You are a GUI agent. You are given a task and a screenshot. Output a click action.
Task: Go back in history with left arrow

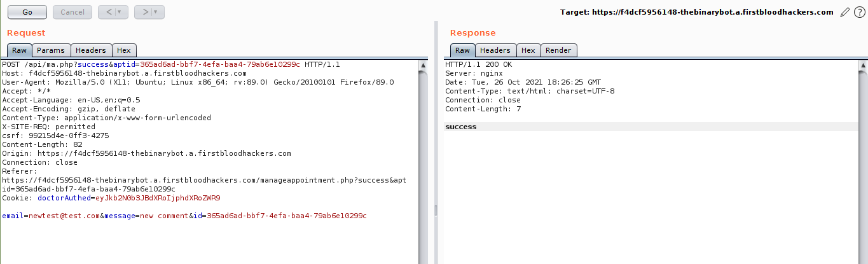tap(109, 12)
